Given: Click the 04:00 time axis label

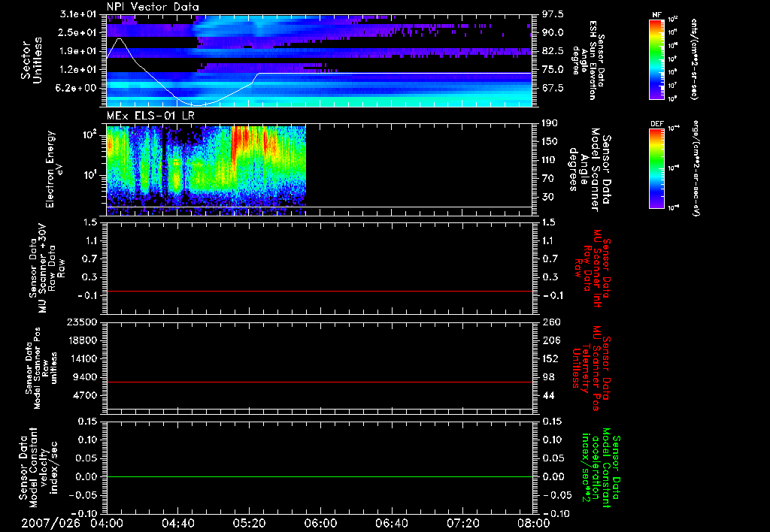Looking at the screenshot, I should pyautogui.click(x=106, y=524).
